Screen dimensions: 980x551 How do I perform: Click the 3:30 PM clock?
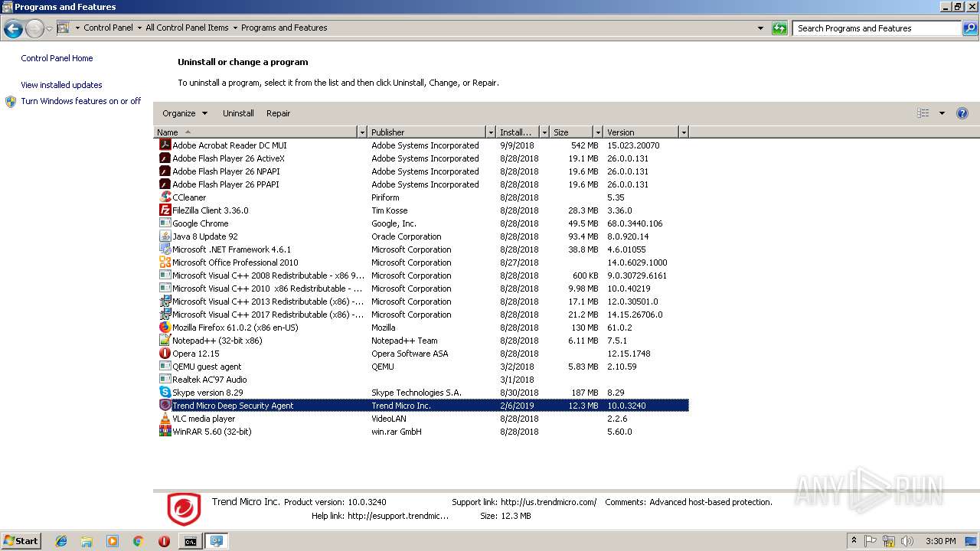coord(940,541)
